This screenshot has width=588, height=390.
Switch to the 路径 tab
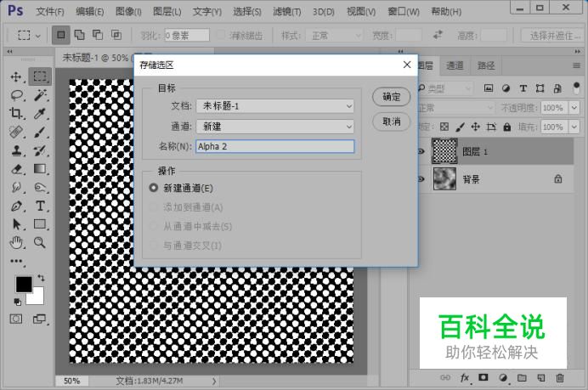tap(486, 65)
